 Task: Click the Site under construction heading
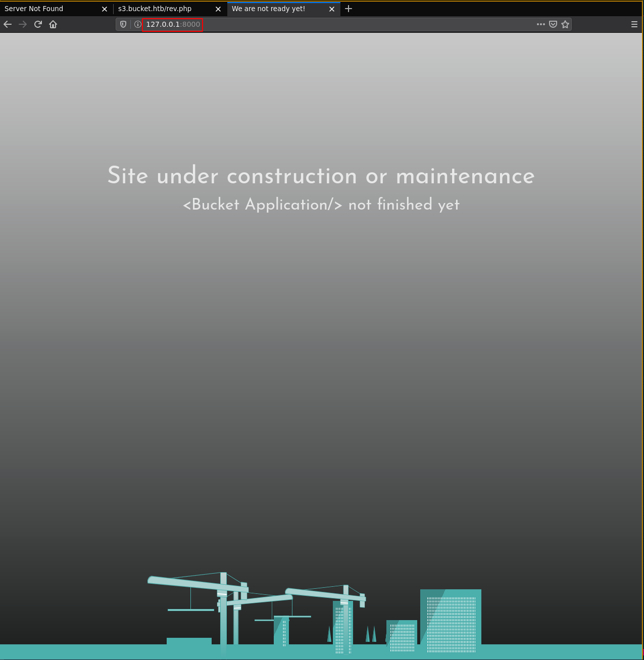pyautogui.click(x=321, y=176)
